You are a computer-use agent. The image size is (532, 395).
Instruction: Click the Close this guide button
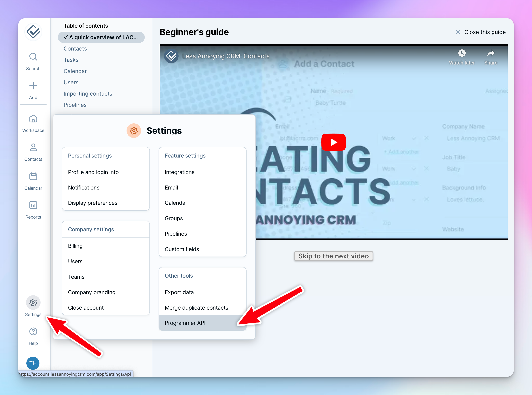pyautogui.click(x=480, y=32)
